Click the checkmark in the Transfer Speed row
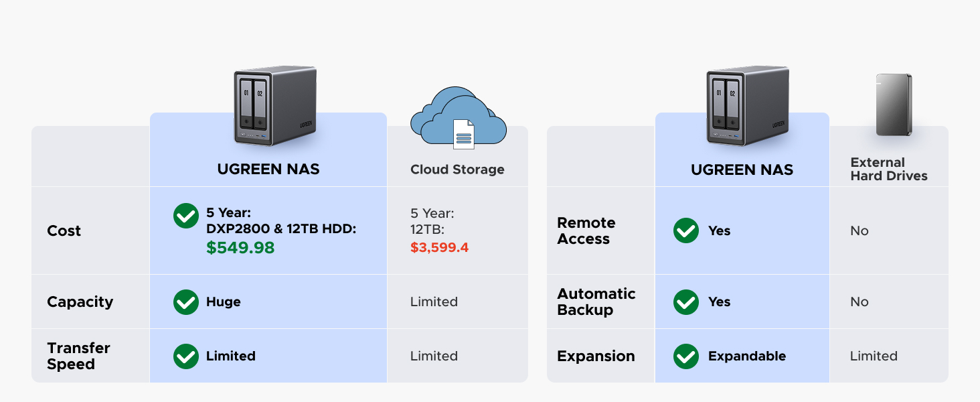 (x=186, y=356)
